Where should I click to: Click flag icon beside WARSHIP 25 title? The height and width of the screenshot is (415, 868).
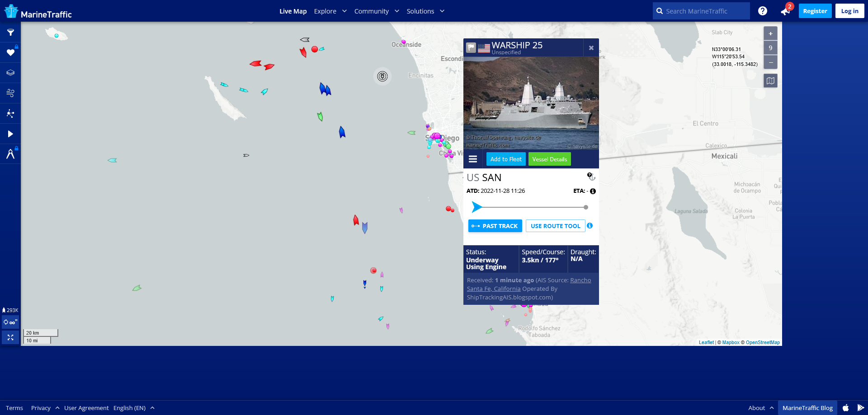(x=471, y=47)
